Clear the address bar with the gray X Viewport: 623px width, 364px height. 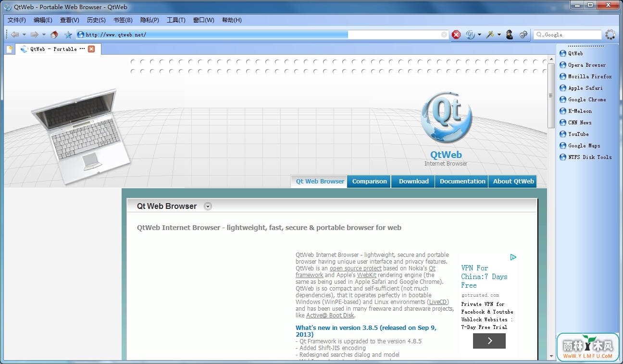click(x=444, y=35)
